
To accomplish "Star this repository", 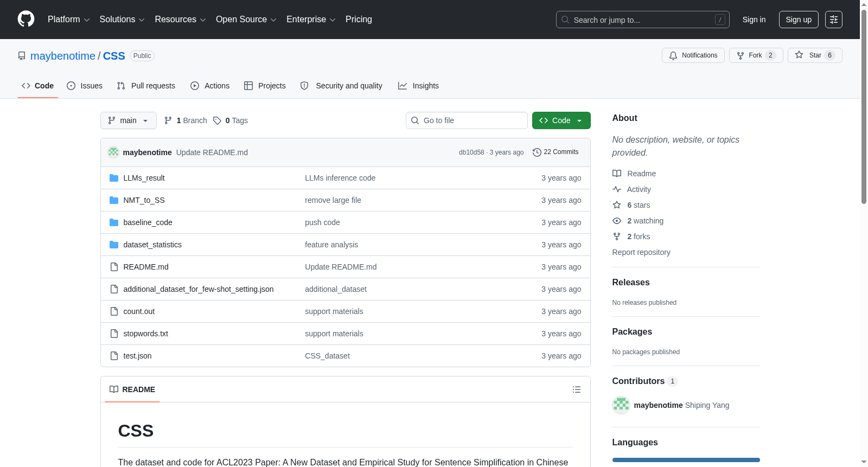I will coord(815,55).
